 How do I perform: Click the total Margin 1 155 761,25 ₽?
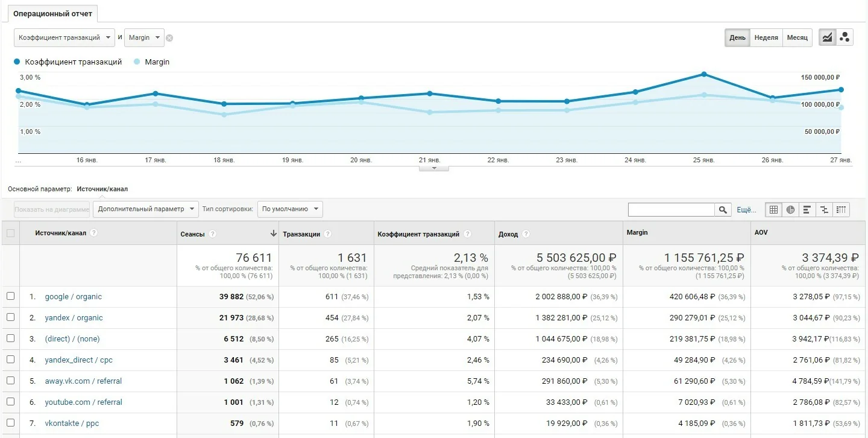(x=704, y=258)
